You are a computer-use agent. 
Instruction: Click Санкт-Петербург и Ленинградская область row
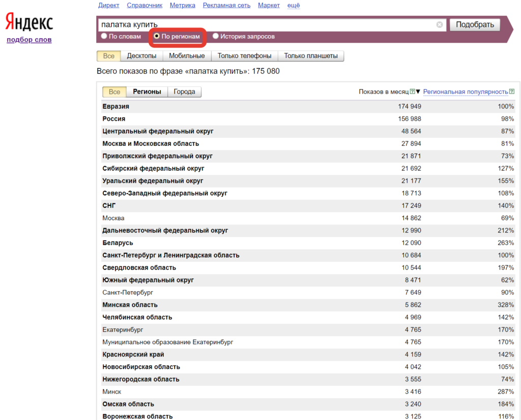308,255
